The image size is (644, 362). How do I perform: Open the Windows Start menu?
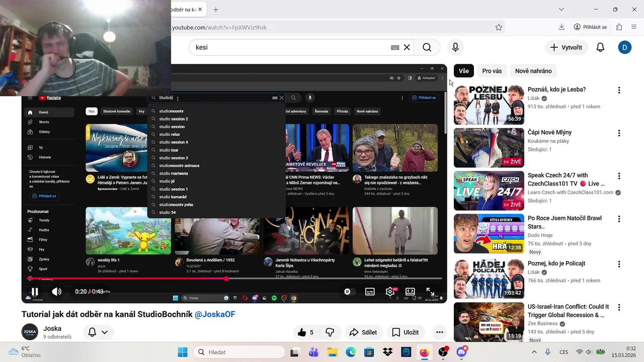pyautogui.click(x=183, y=352)
